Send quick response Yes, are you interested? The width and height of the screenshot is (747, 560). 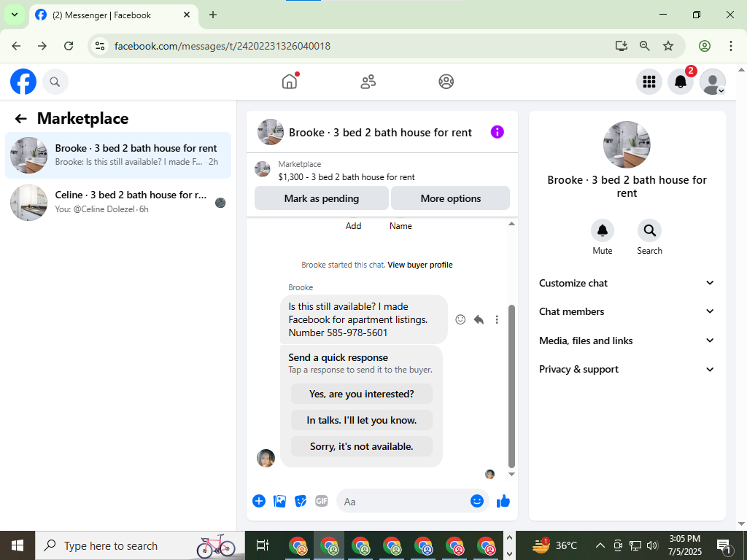point(362,394)
